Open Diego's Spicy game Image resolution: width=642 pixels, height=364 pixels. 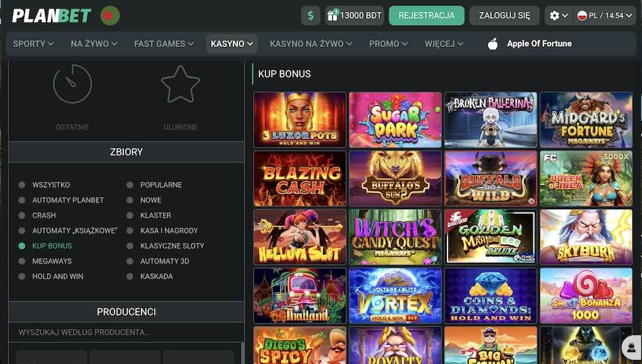(x=300, y=345)
